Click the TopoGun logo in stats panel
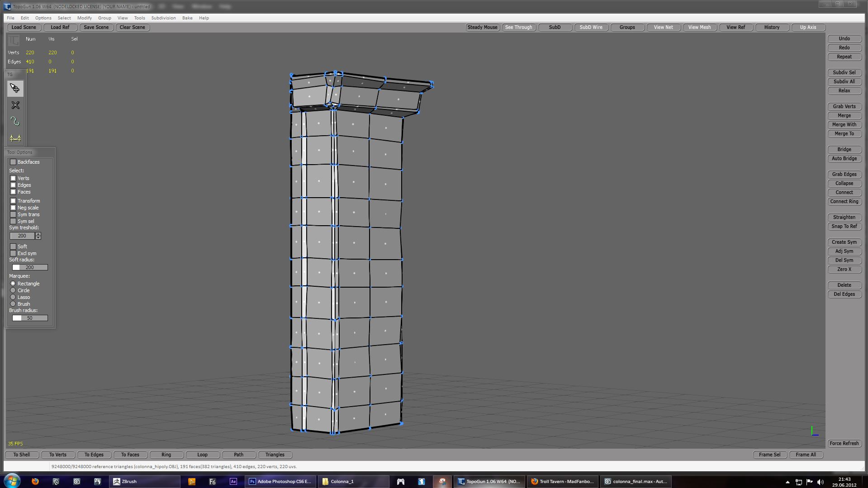The width and height of the screenshot is (868, 488). (x=13, y=41)
